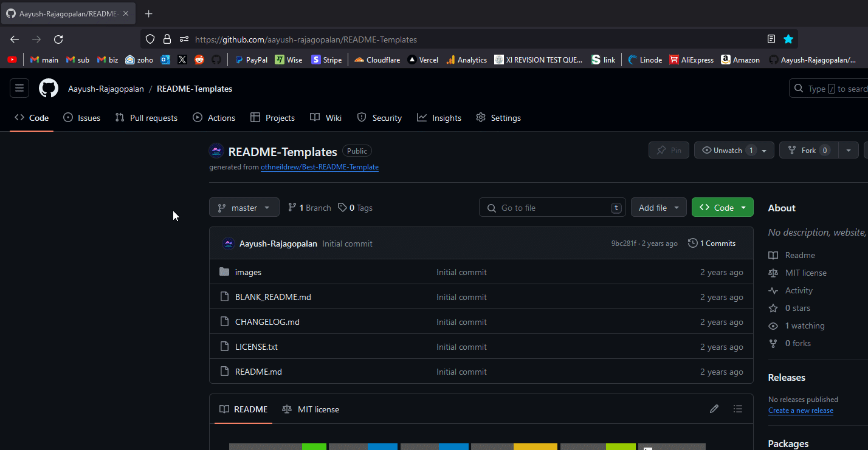Image resolution: width=868 pixels, height=450 pixels.
Task: Open a new browser tab with plus button
Action: [149, 13]
